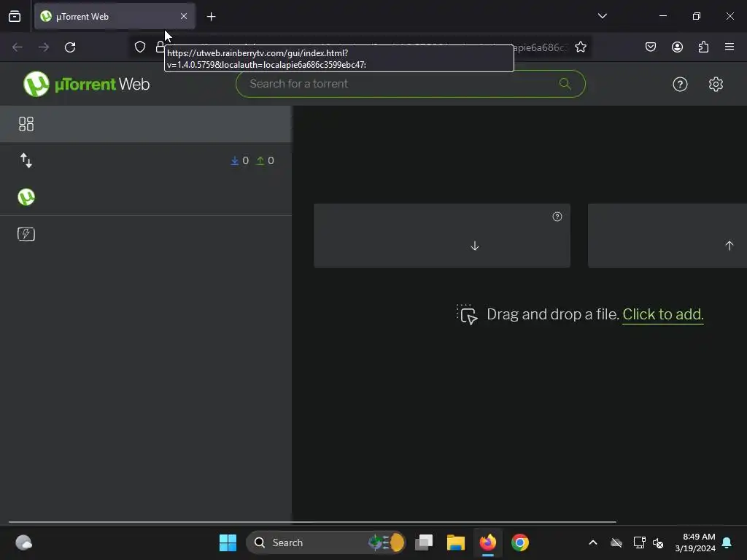This screenshot has width=747, height=560.
Task: Go forward using the browser forward arrow
Action: point(44,47)
